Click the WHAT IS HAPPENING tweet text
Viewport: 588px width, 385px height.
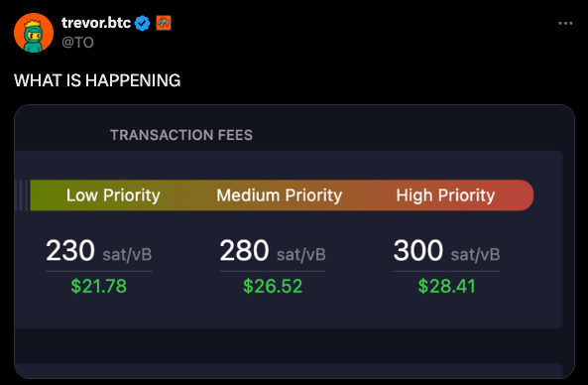[x=97, y=80]
